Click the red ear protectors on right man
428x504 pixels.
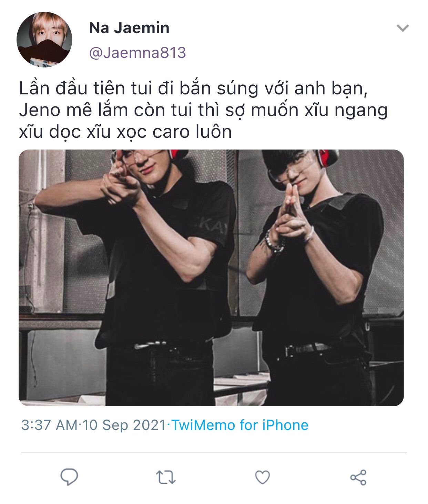pos(328,158)
